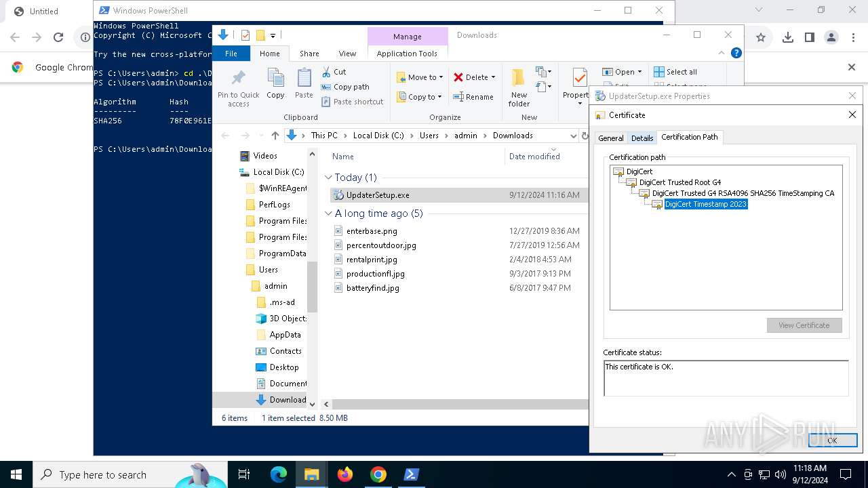Click Task View taskbar icon
Viewport: 868px width, 488px height.
[x=244, y=474]
